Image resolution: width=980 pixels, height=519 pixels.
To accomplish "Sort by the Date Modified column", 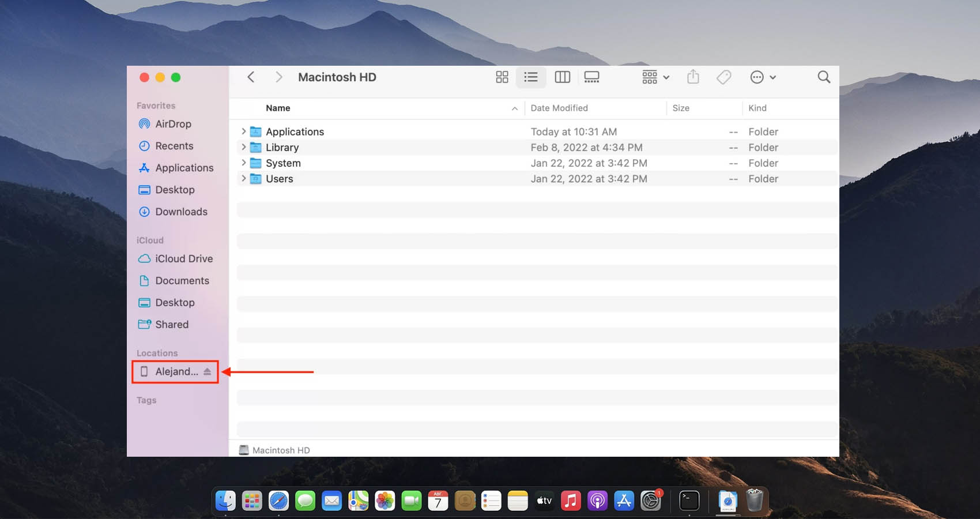I will coord(559,108).
